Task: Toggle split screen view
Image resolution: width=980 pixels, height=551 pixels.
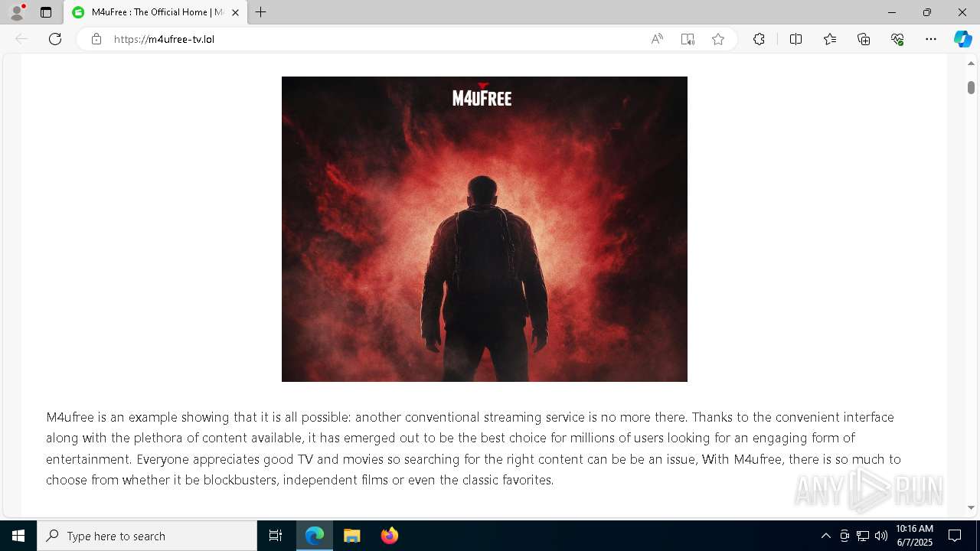Action: tap(795, 39)
